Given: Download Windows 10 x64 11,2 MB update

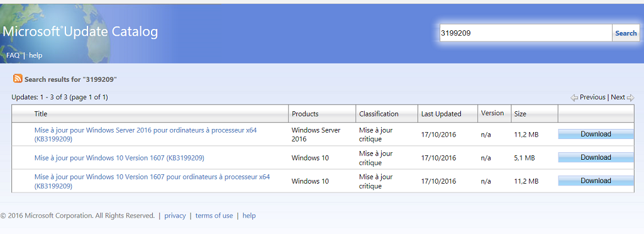Looking at the screenshot, I should [596, 181].
